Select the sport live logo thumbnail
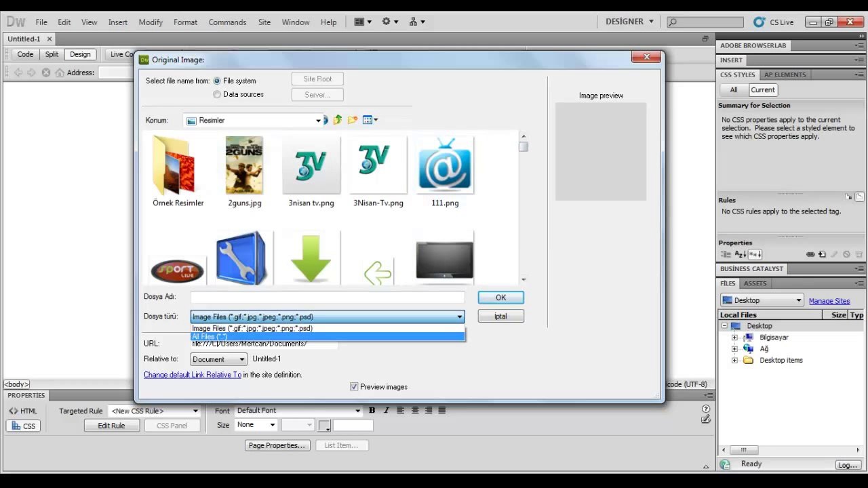The height and width of the screenshot is (488, 868). pyautogui.click(x=177, y=270)
